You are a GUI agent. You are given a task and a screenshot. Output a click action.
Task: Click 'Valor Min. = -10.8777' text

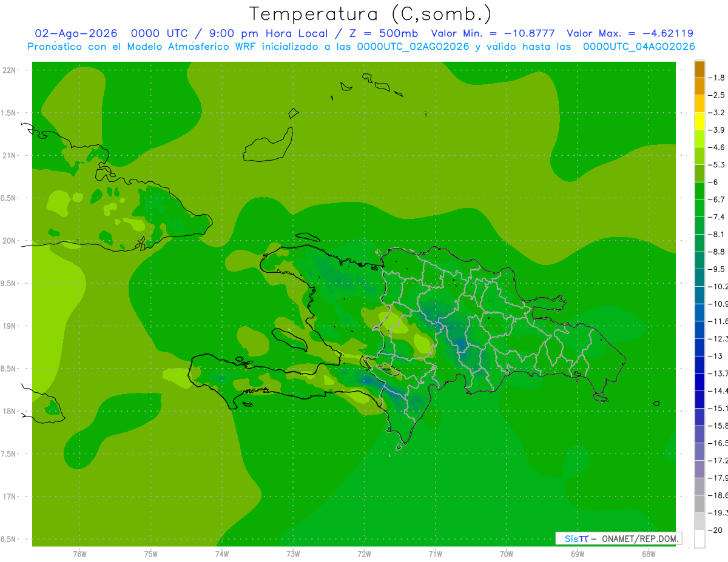[493, 34]
